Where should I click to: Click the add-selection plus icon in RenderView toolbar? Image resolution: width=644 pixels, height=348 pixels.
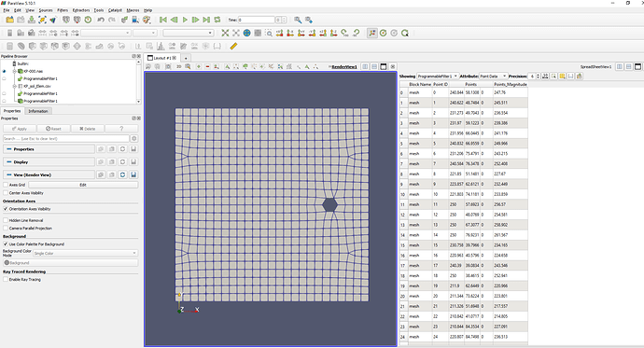(199, 66)
